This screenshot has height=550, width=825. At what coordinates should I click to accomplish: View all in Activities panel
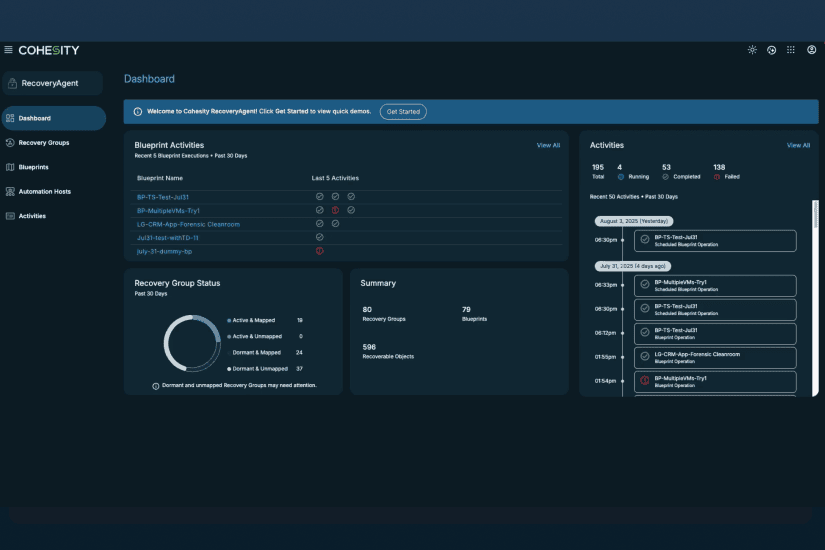pyautogui.click(x=798, y=145)
